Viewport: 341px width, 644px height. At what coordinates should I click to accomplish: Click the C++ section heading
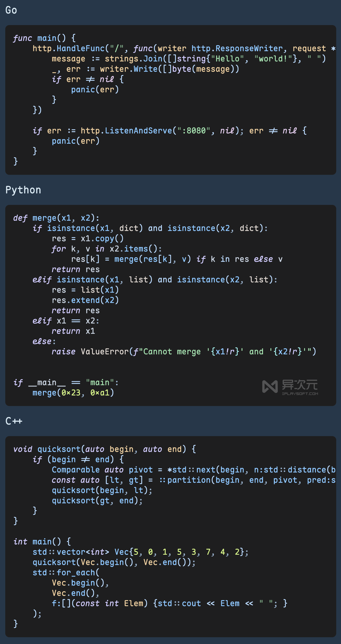coord(14,421)
